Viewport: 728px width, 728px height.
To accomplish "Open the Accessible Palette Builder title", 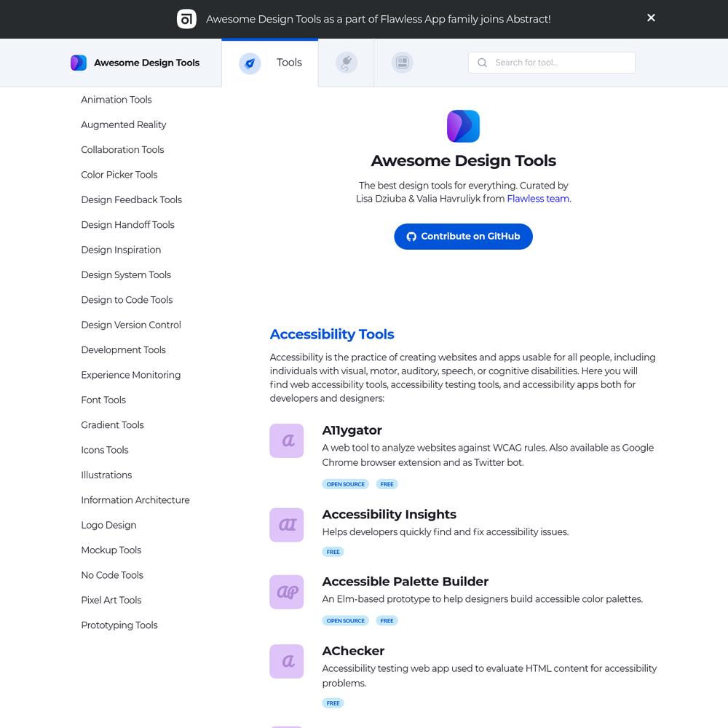I will (x=405, y=582).
